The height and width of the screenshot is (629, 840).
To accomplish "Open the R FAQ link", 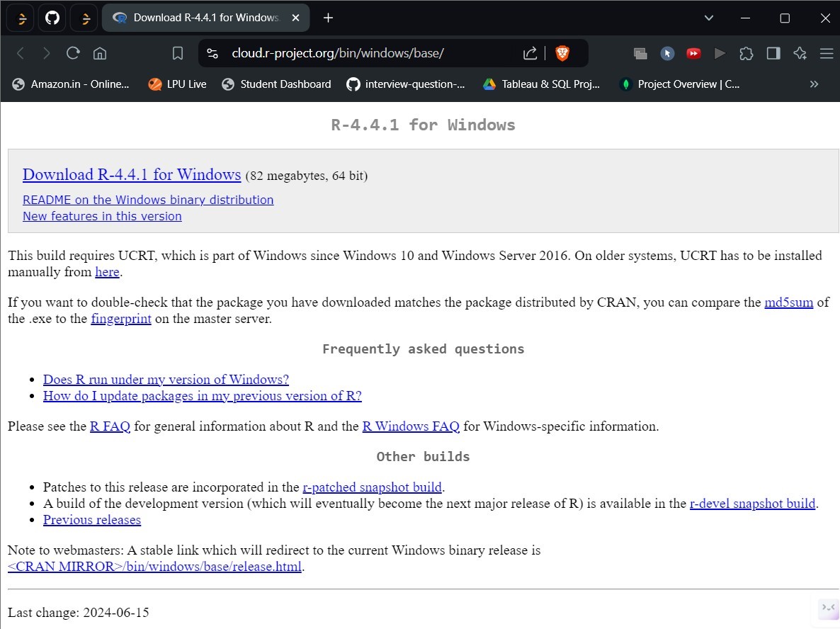I will click(x=110, y=426).
